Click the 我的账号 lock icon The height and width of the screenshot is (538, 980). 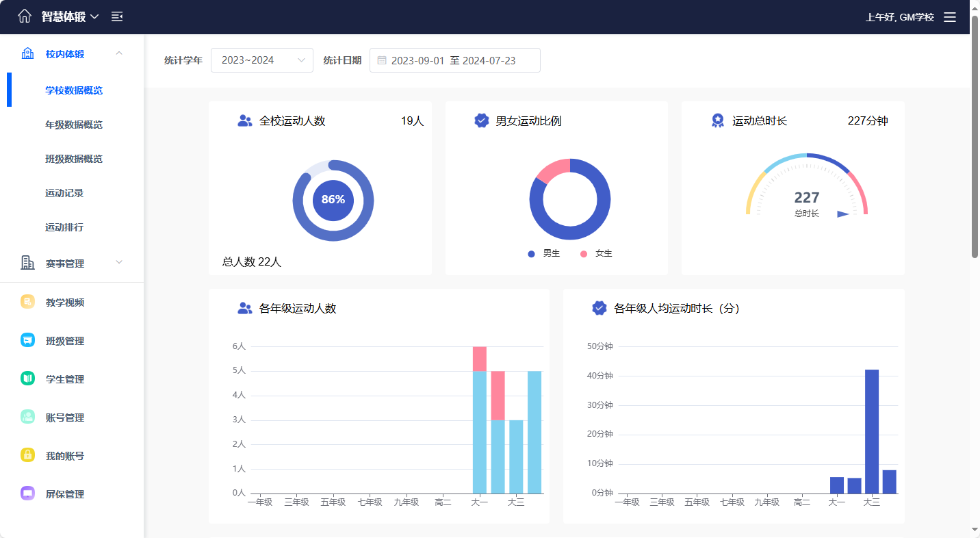click(x=27, y=455)
